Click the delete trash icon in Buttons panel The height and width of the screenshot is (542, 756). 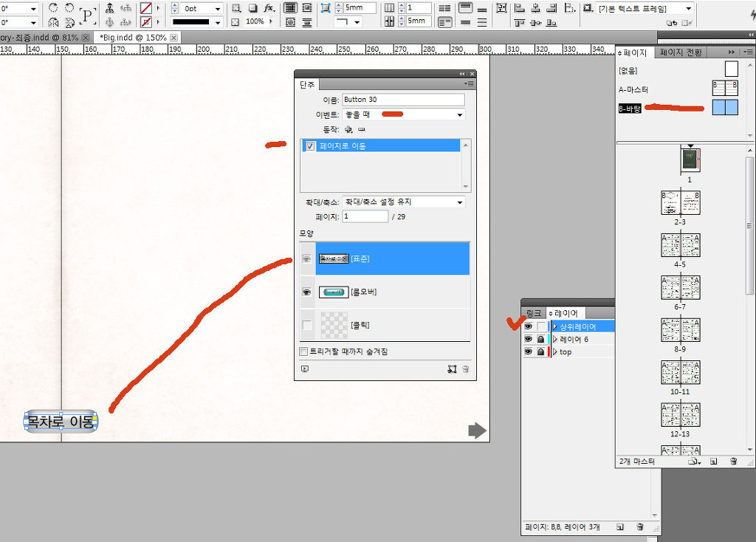(466, 368)
